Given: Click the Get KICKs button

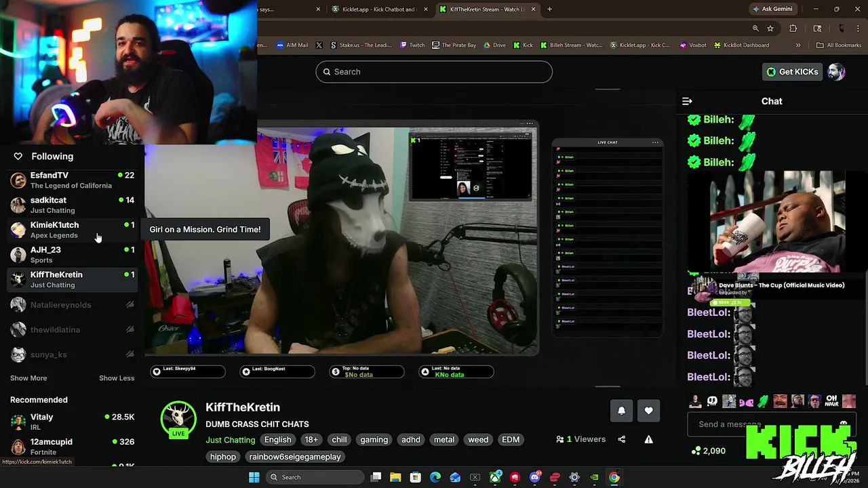Looking at the screenshot, I should click(x=792, y=72).
